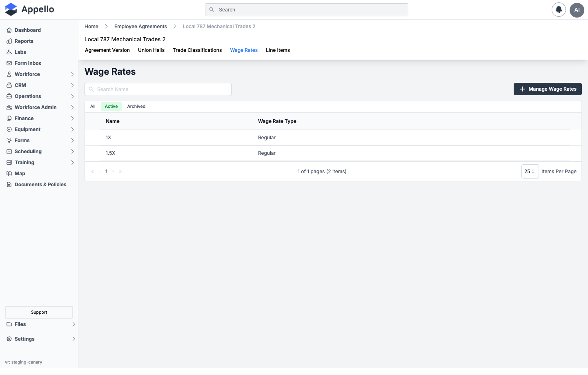This screenshot has height=375, width=588.
Task: Switch to Agreement Version tab
Action: 107,50
